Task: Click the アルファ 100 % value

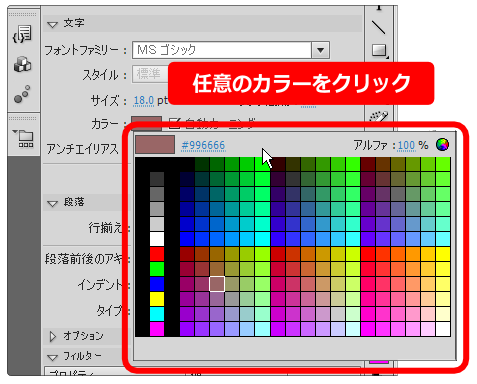Action: click(406, 145)
